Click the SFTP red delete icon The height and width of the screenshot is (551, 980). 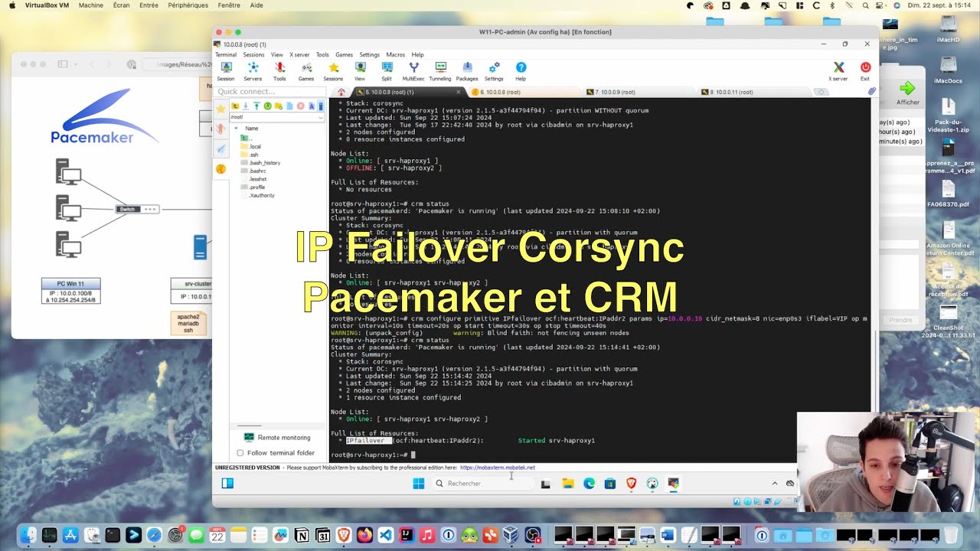click(x=300, y=106)
